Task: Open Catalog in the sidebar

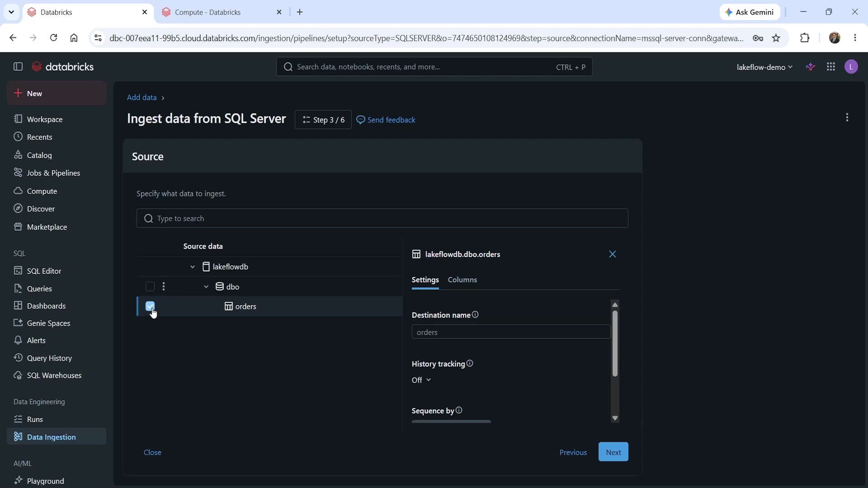Action: [57, 155]
